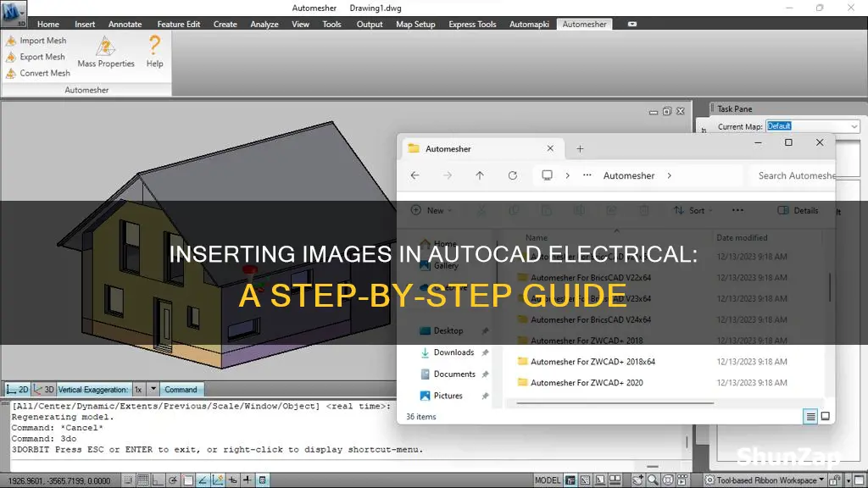Click the Quick View Layouts icon
This screenshot has height=488, width=868.
[x=600, y=480]
